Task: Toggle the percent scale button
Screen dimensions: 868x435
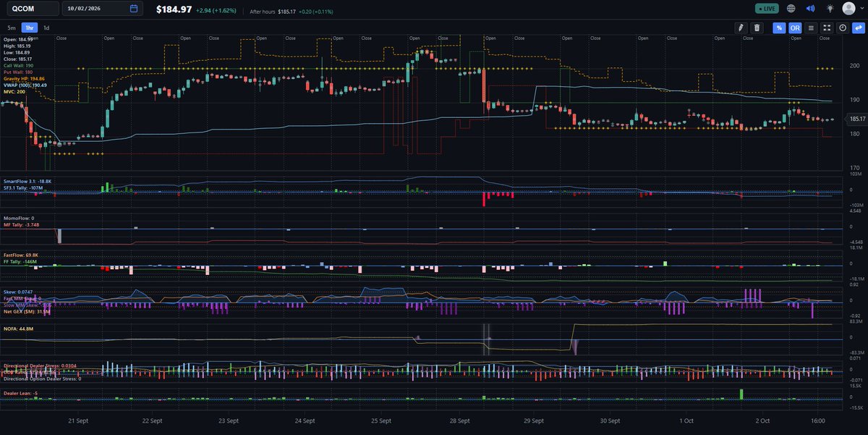Action: click(779, 28)
